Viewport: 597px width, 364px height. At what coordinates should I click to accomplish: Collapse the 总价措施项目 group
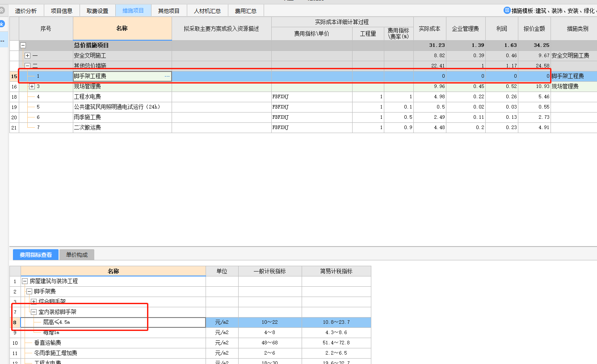point(23,45)
